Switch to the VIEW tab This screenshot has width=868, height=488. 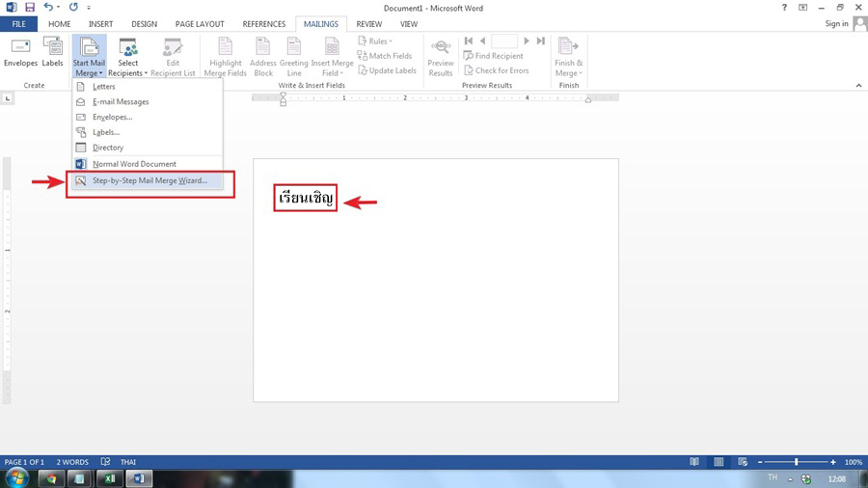409,24
